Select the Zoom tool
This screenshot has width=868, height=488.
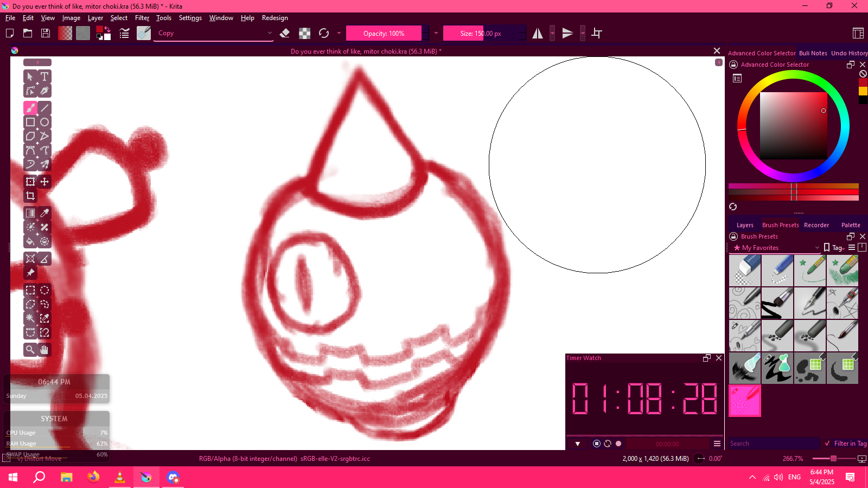click(30, 350)
